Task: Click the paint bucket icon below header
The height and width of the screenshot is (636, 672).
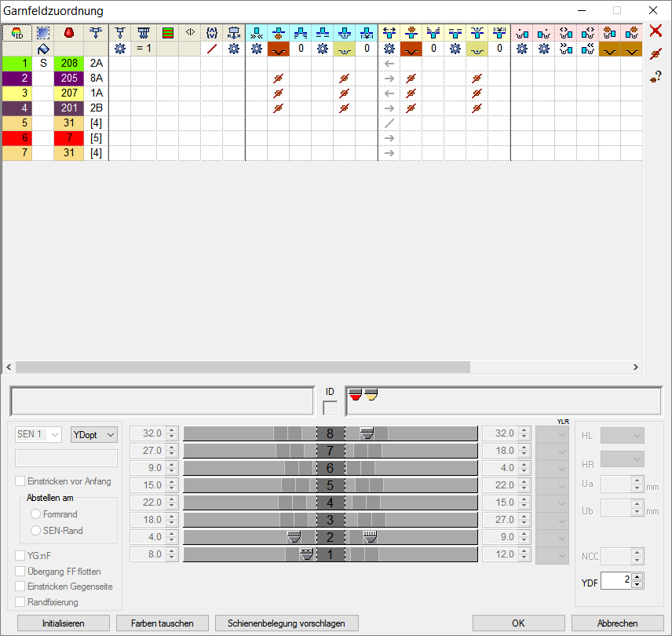Action: (x=43, y=49)
